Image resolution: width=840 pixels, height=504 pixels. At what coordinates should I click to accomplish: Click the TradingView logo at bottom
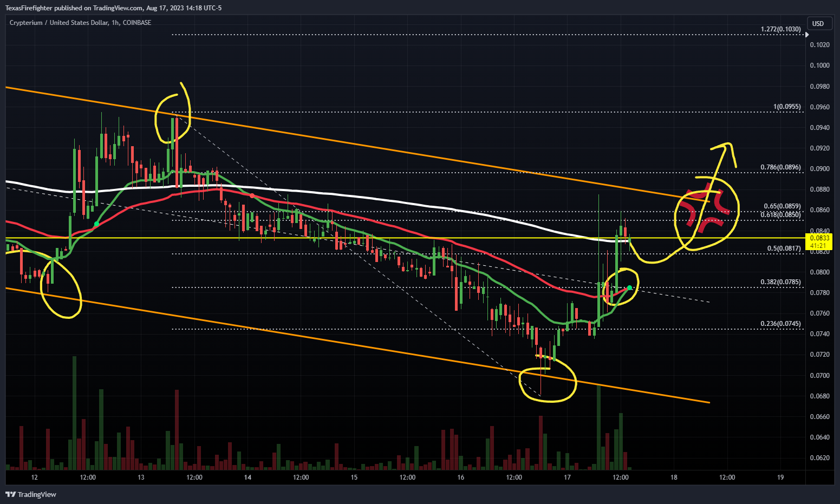point(31,494)
